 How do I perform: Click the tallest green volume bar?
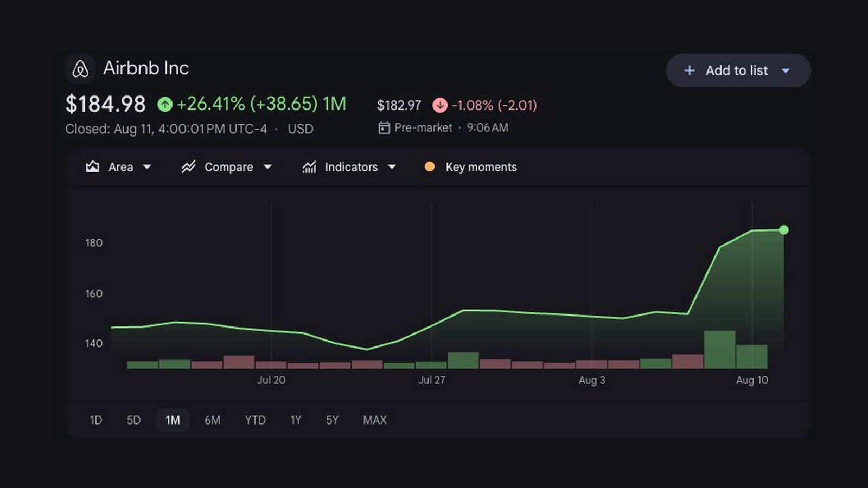[719, 350]
